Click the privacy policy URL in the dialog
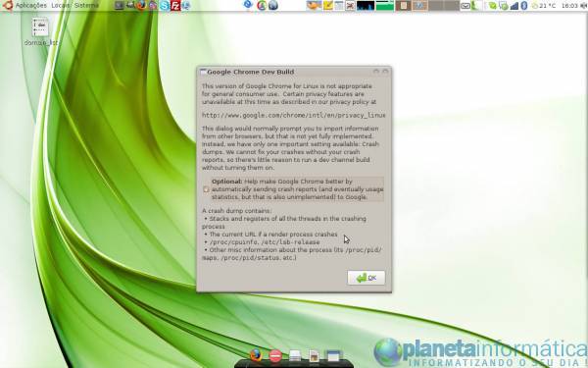This screenshot has width=588, height=368. pos(294,115)
